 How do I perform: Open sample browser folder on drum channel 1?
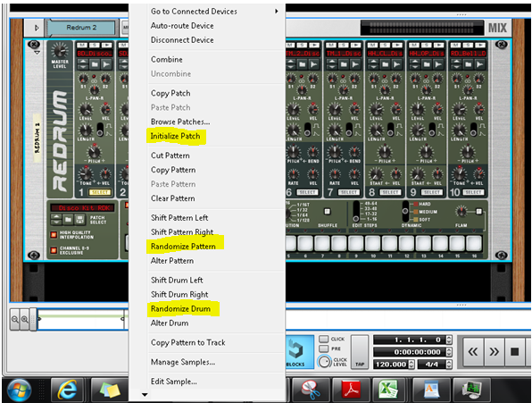(x=95, y=64)
